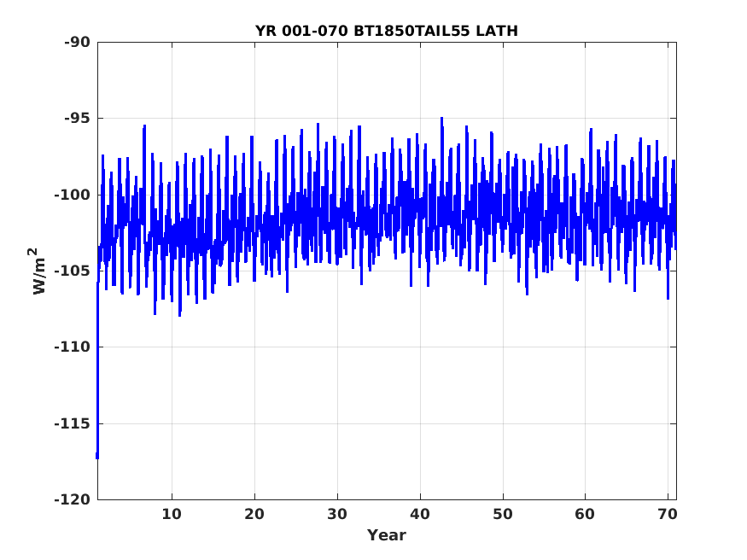Screen dimensions: 747x560
Task: Click the y-axis tick label -90
Action: (77, 43)
